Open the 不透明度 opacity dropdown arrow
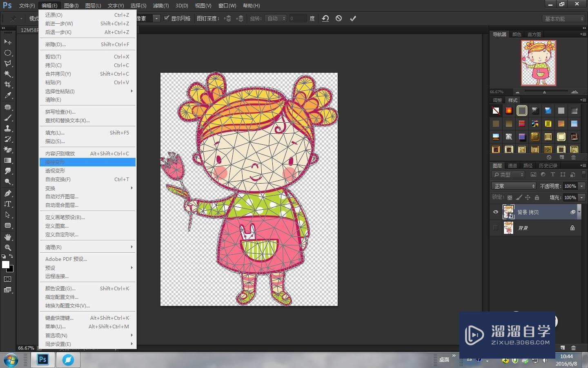This screenshot has width=588, height=368. point(582,186)
